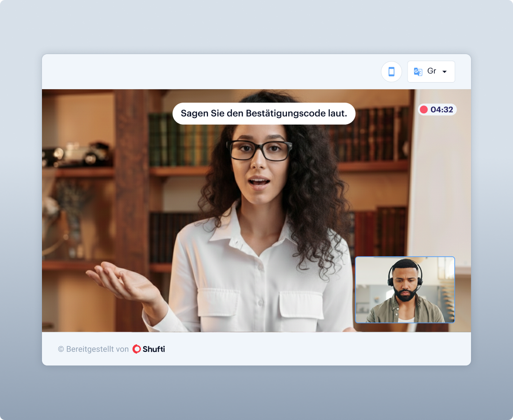Click the 'Bereitgestellt von' footer text

click(97, 349)
